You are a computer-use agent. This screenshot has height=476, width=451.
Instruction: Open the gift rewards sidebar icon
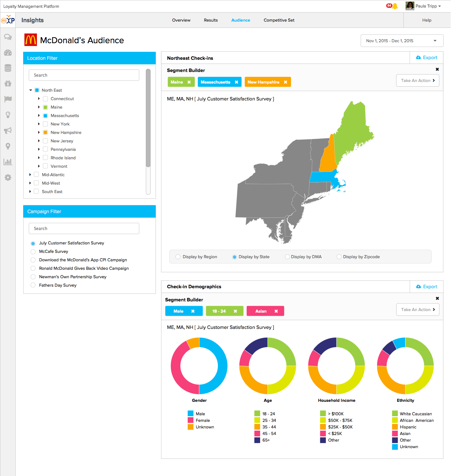coord(8,84)
